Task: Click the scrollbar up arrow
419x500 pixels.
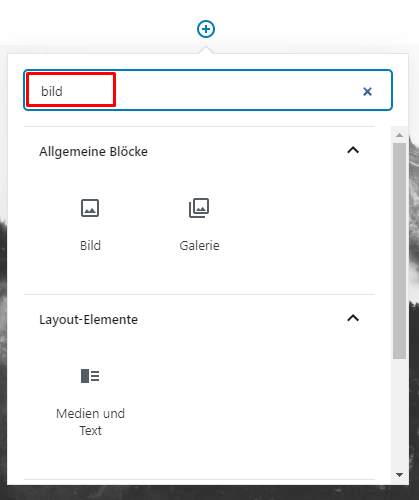Action: pos(399,135)
